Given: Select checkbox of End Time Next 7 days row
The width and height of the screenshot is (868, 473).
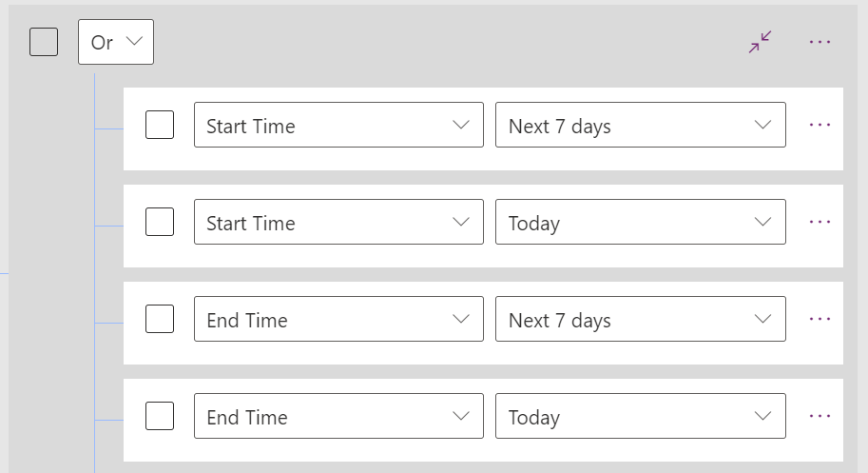Looking at the screenshot, I should [x=160, y=319].
